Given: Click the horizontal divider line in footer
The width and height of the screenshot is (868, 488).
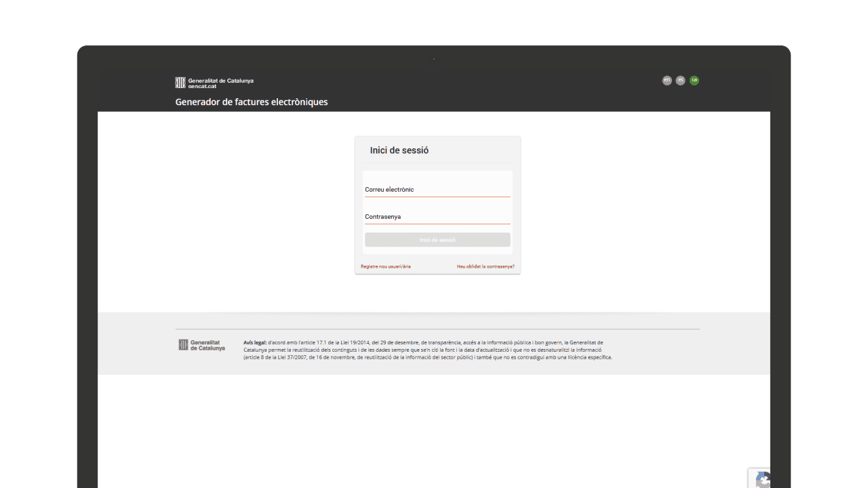Looking at the screenshot, I should point(437,329).
